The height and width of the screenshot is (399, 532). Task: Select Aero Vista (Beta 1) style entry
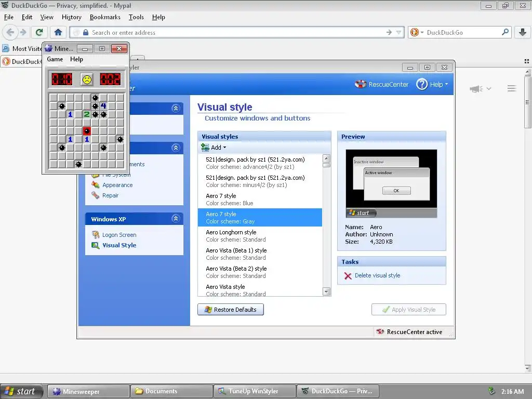tap(260, 254)
